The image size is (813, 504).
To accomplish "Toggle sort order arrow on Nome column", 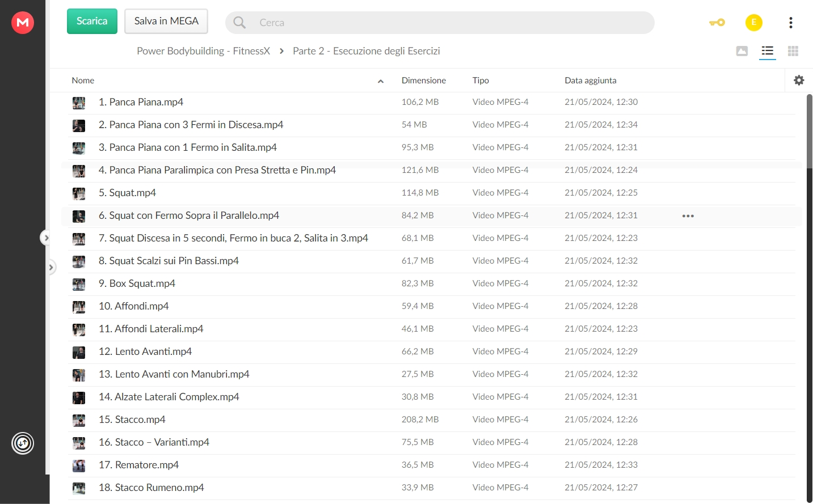I will click(381, 81).
